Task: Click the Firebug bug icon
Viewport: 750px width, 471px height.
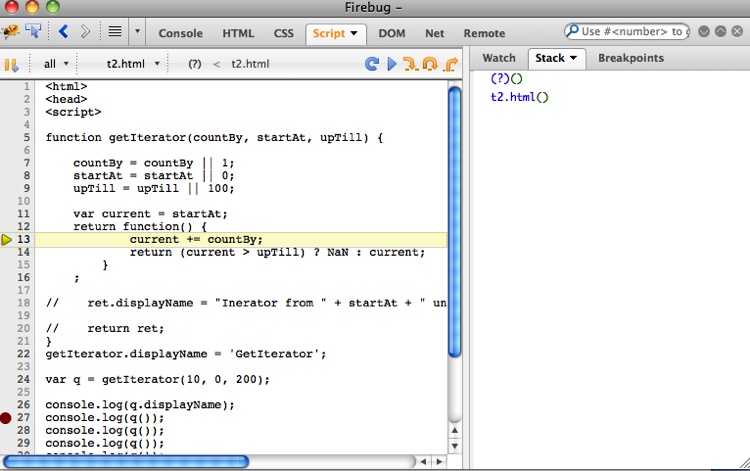Action: coord(11,32)
